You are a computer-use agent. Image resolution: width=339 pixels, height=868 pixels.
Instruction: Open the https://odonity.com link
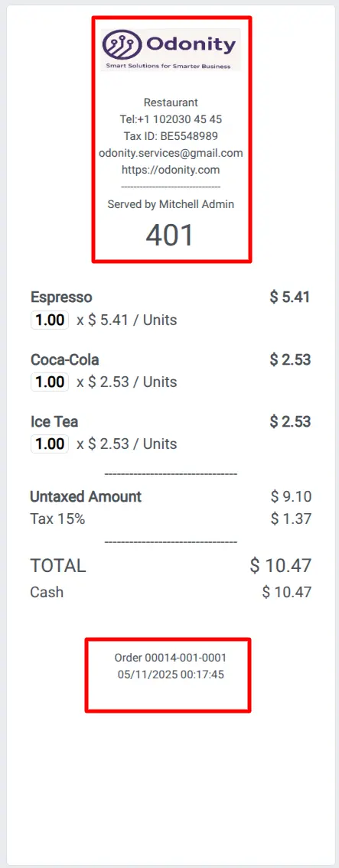click(x=171, y=170)
